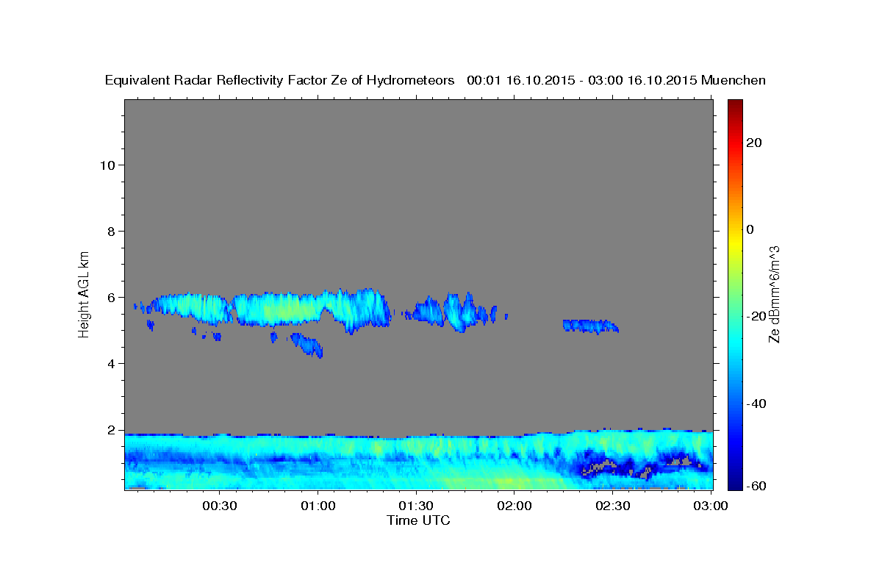Click the cloud layer near 6 km at 01:00
The width and height of the screenshot is (882, 588).
[x=312, y=309]
